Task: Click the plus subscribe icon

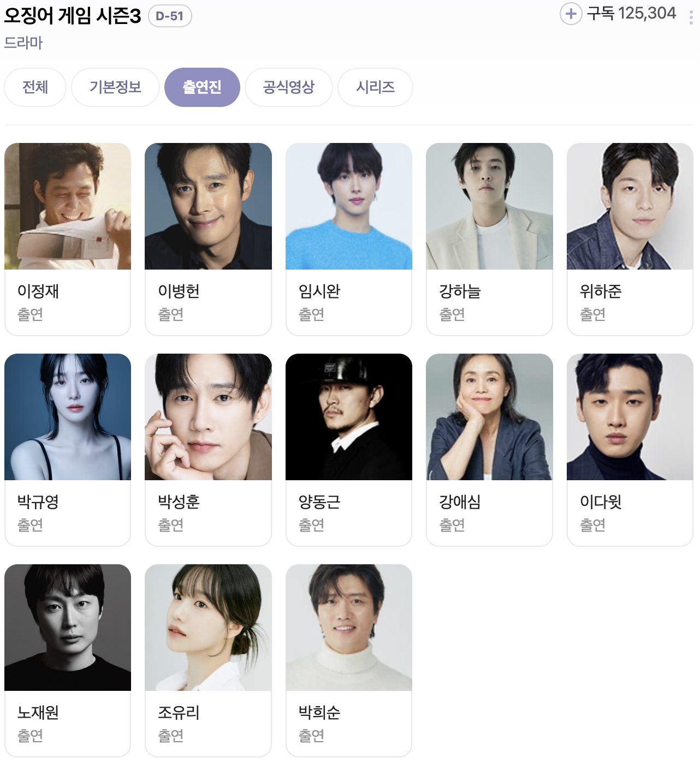Action: [571, 14]
